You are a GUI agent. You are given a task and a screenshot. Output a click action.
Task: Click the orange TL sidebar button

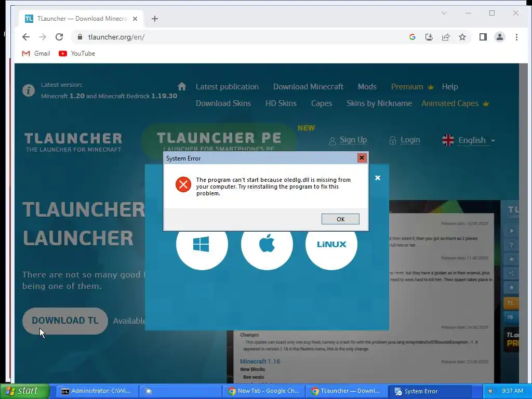pos(511,303)
